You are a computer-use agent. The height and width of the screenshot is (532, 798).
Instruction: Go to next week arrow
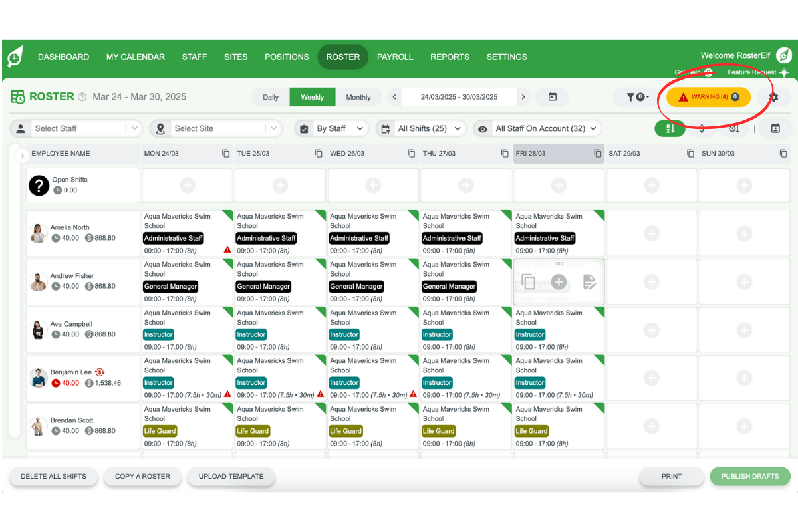pos(523,97)
